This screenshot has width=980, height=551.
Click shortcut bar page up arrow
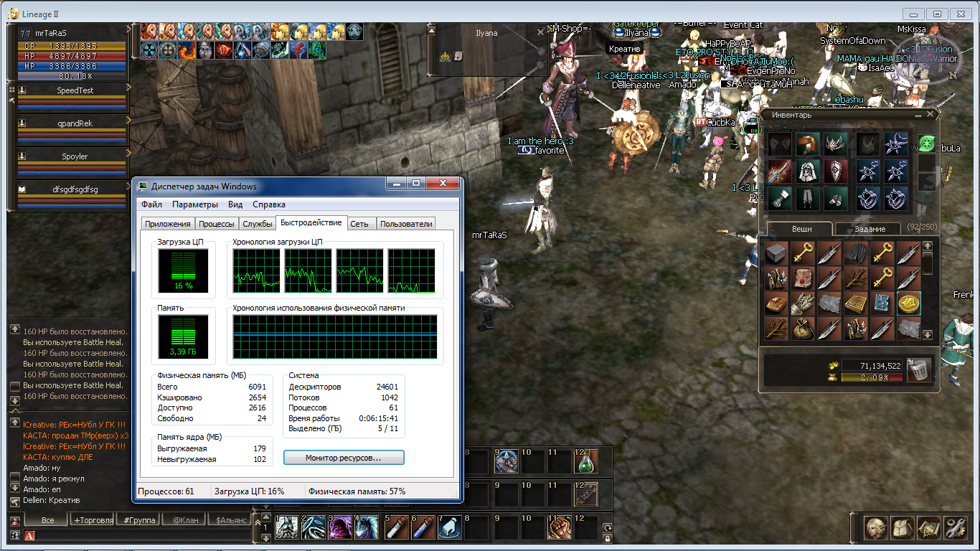pos(266,518)
